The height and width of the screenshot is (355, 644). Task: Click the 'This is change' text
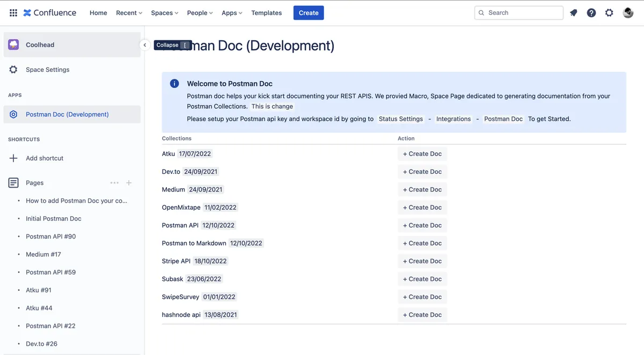click(272, 106)
